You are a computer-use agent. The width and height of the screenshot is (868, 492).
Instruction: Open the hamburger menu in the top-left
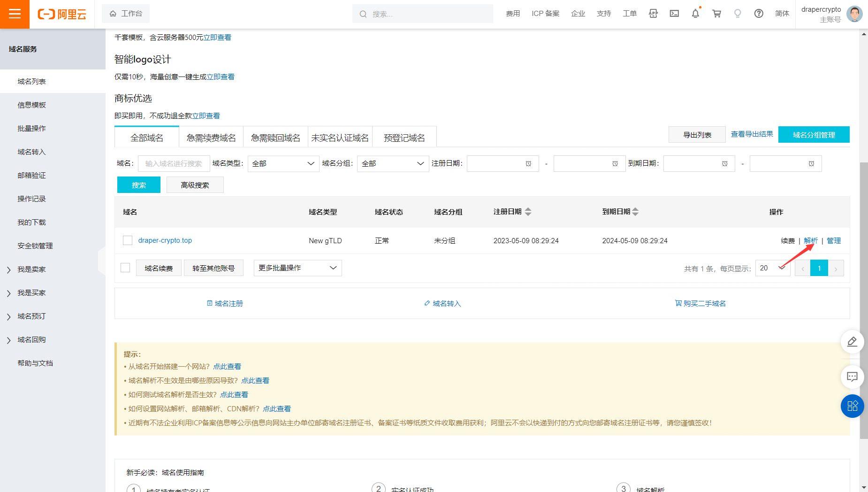coord(15,14)
